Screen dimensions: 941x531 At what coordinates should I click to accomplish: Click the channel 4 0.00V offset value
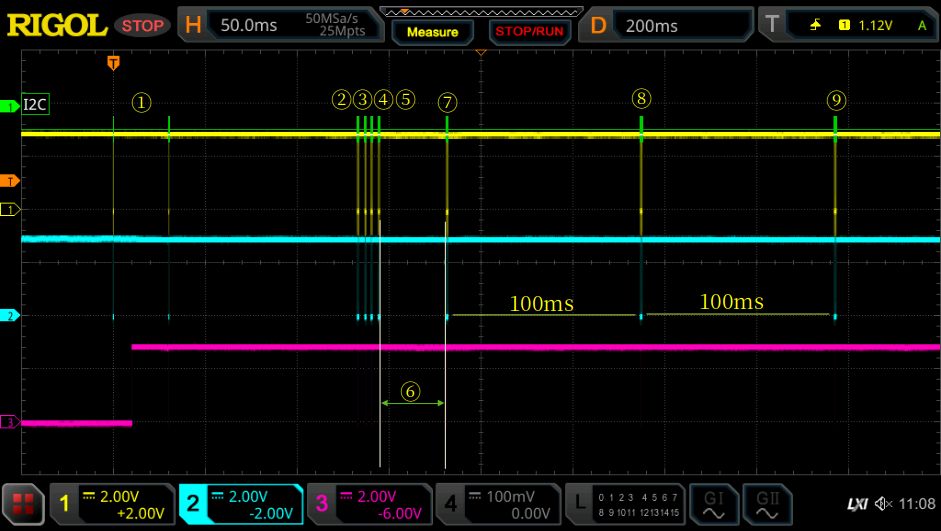click(531, 514)
